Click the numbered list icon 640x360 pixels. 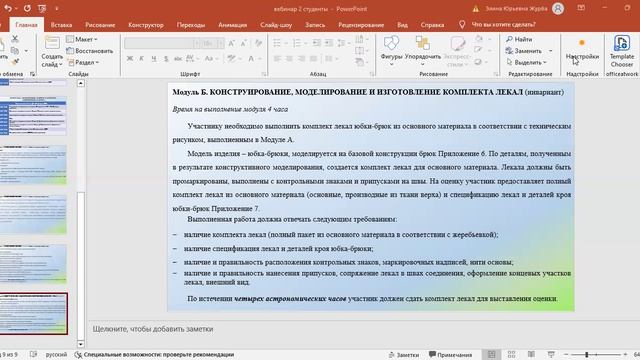click(x=297, y=43)
